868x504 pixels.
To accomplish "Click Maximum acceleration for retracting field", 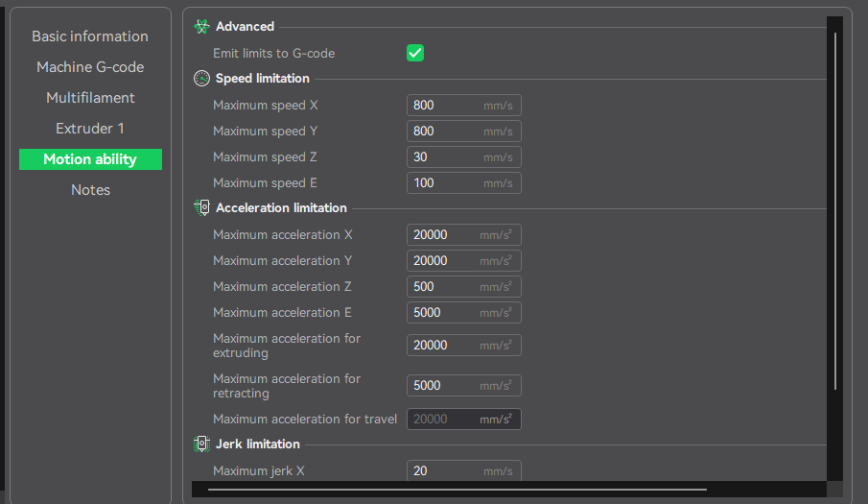I will pos(464,386).
